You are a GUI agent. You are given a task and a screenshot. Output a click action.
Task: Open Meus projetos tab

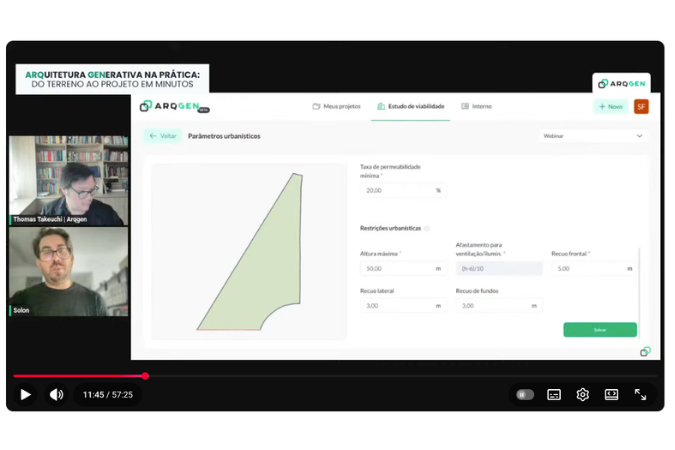click(x=336, y=106)
